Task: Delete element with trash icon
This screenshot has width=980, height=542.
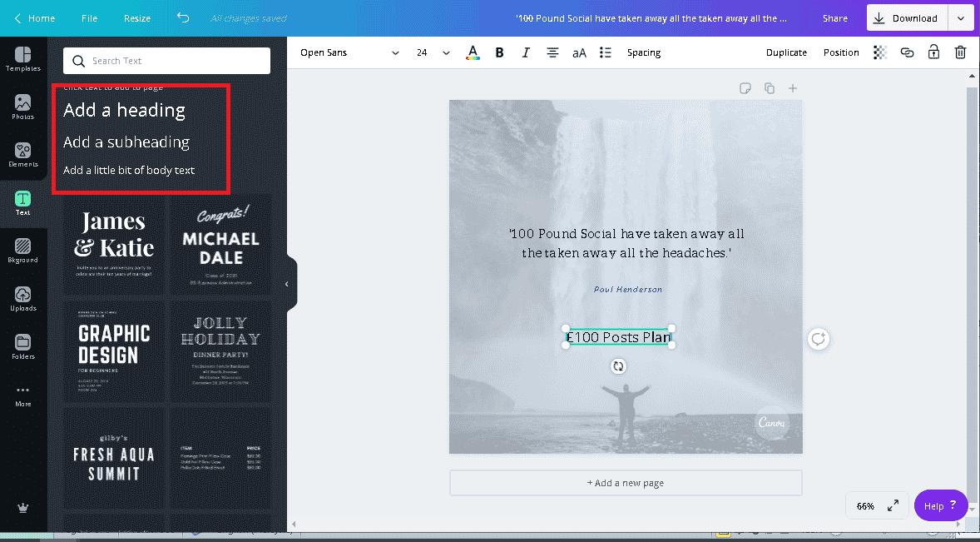Action: (x=960, y=52)
